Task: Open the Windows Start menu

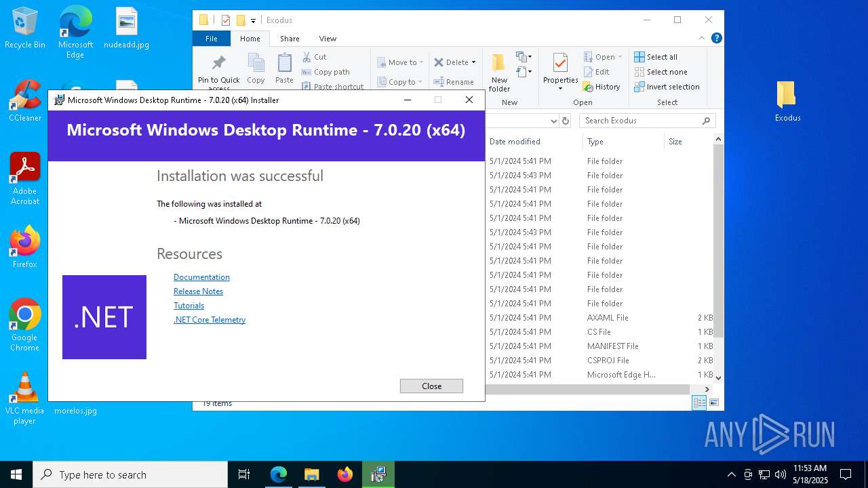Action: (16, 474)
